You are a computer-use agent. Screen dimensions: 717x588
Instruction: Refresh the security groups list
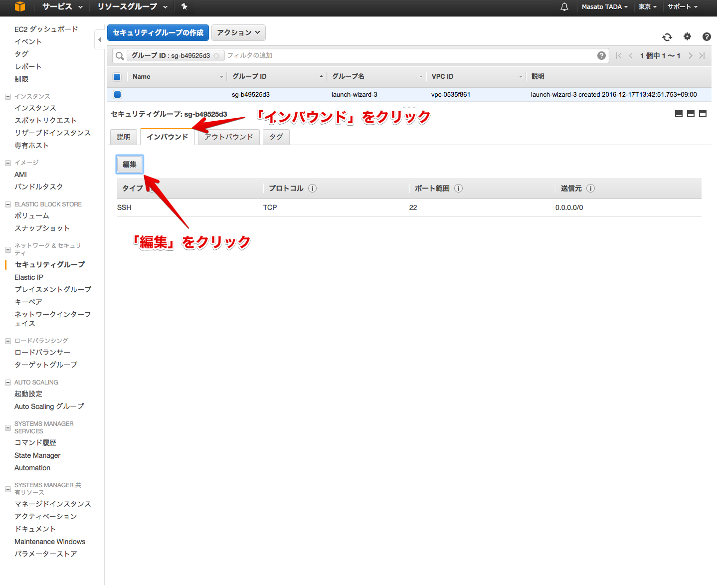pos(667,36)
